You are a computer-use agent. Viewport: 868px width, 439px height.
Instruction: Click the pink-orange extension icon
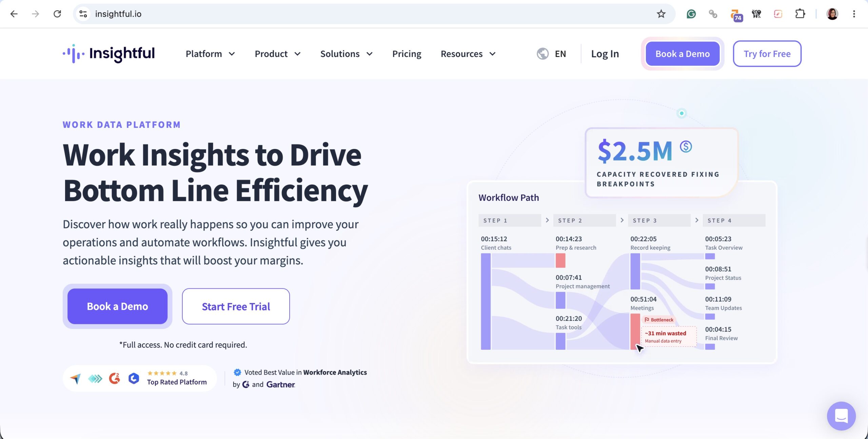click(x=778, y=14)
